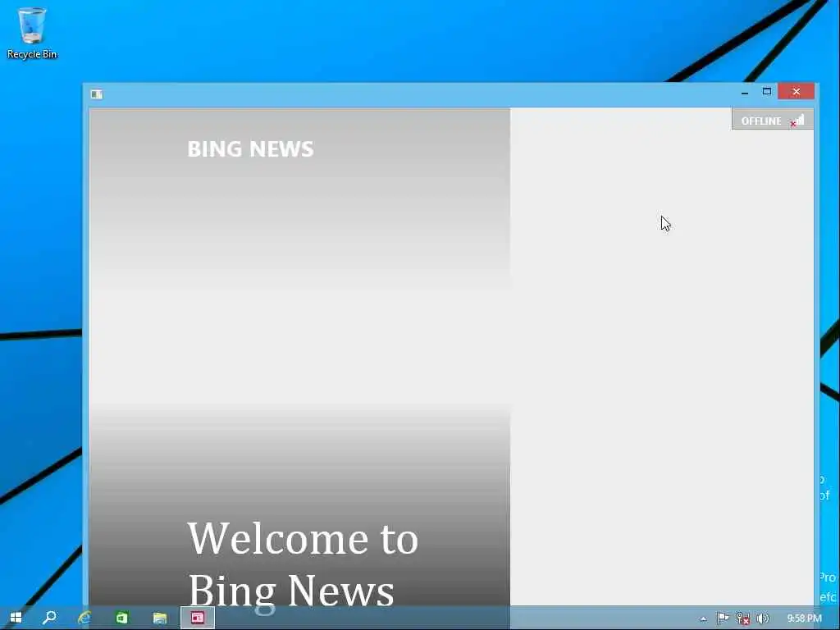
Task: Maximize the Bing News window
Action: point(767,92)
